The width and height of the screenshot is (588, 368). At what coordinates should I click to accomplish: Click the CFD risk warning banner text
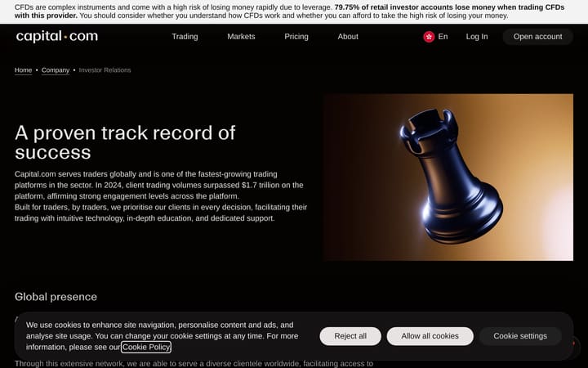tap(289, 11)
